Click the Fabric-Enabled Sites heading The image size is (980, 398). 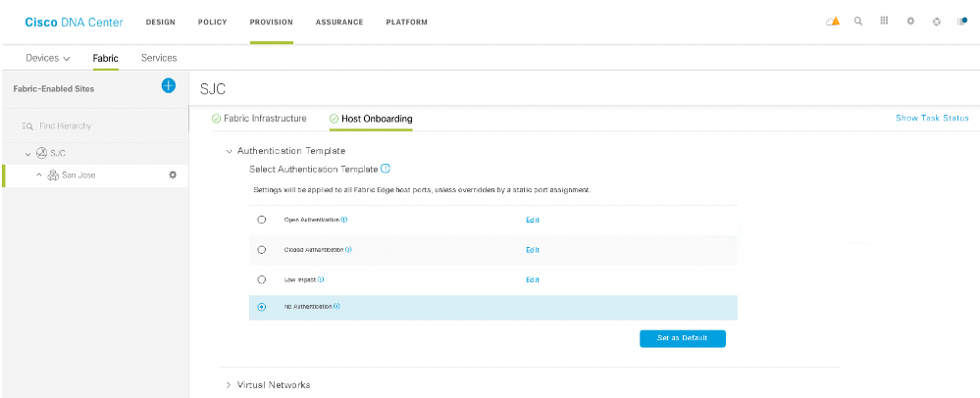pyautogui.click(x=54, y=89)
